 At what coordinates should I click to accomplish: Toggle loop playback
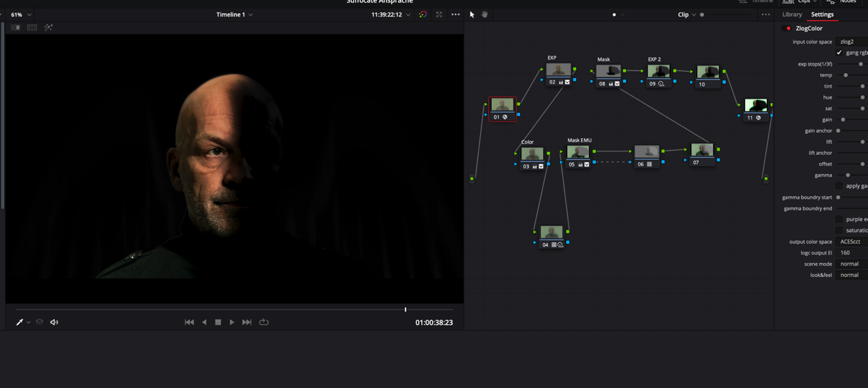tap(264, 322)
